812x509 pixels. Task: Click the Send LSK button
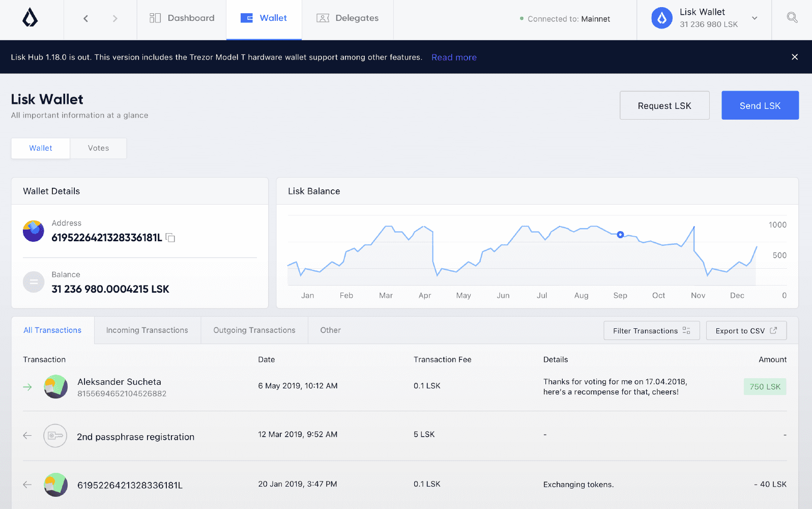coord(760,105)
